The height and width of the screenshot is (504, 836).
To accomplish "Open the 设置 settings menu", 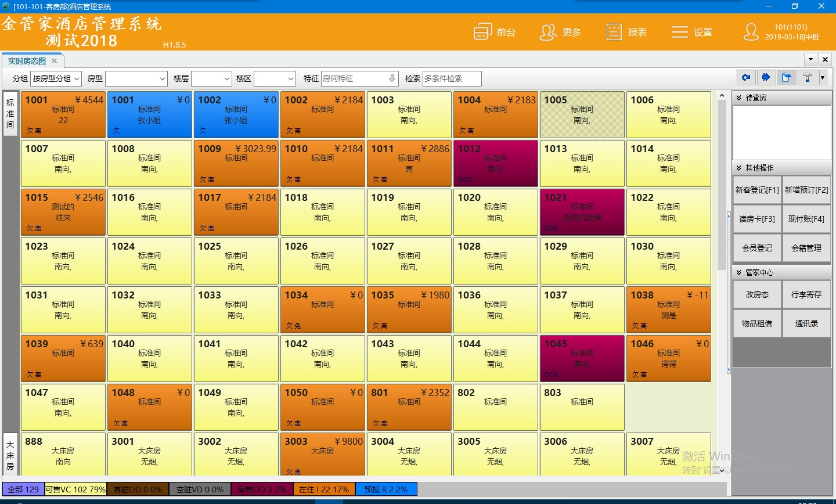I will 691,32.
